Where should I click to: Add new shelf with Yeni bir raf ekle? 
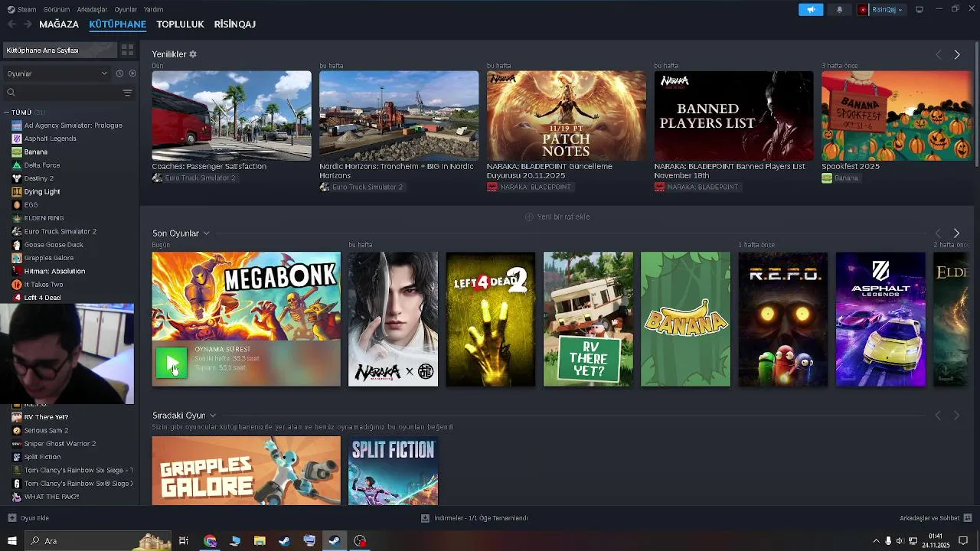557,217
